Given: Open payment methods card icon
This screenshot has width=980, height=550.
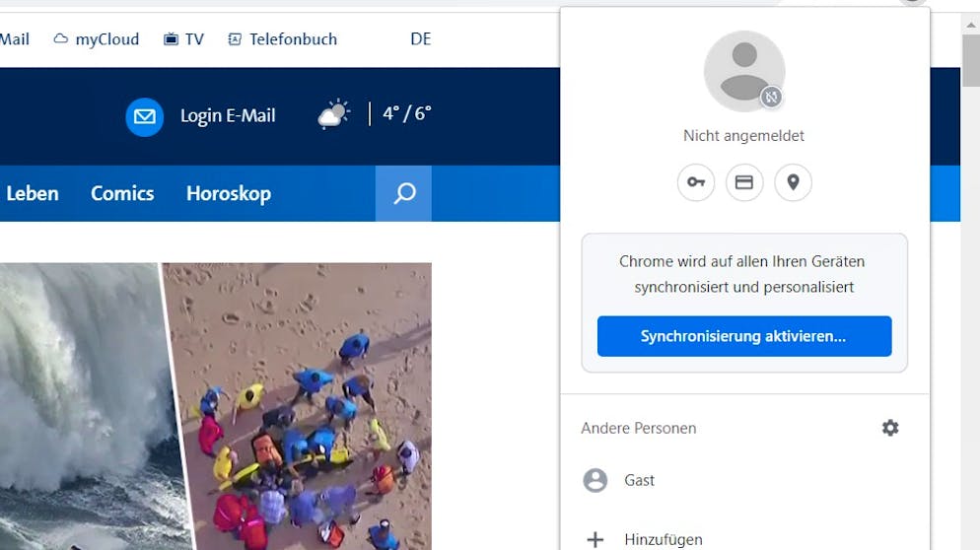Looking at the screenshot, I should pos(743,182).
